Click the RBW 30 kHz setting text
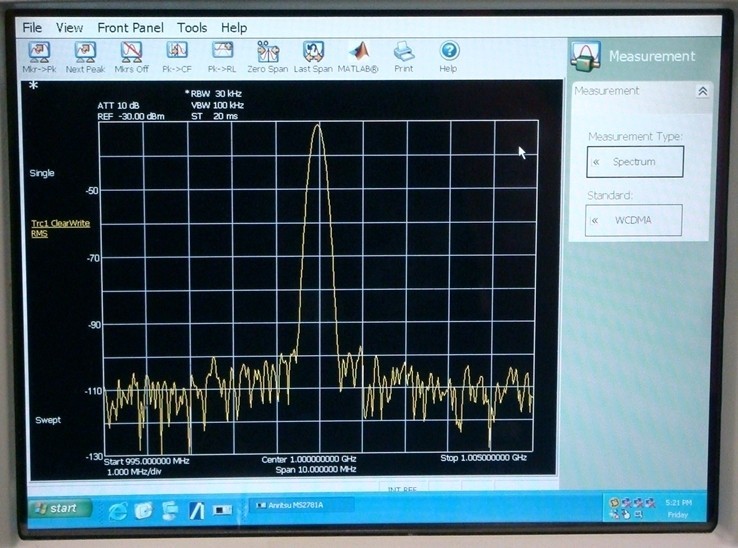Viewport: 738px width, 548px height. coord(214,94)
